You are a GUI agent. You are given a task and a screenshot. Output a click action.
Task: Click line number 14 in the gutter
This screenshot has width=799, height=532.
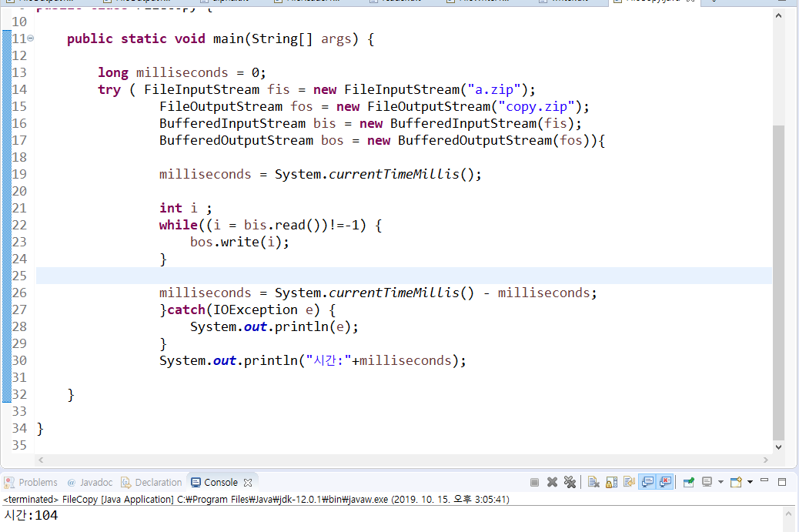click(19, 89)
